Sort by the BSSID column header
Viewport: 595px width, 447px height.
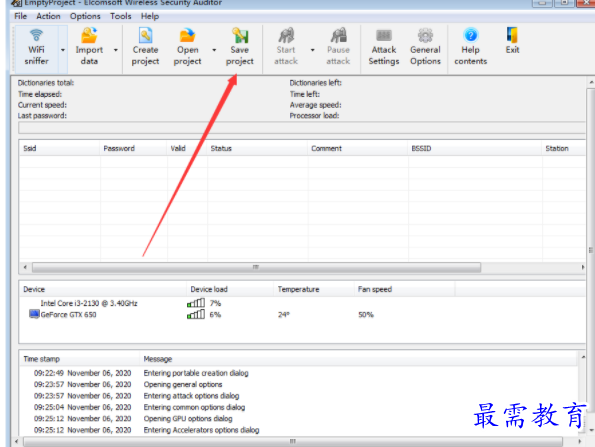[475, 148]
